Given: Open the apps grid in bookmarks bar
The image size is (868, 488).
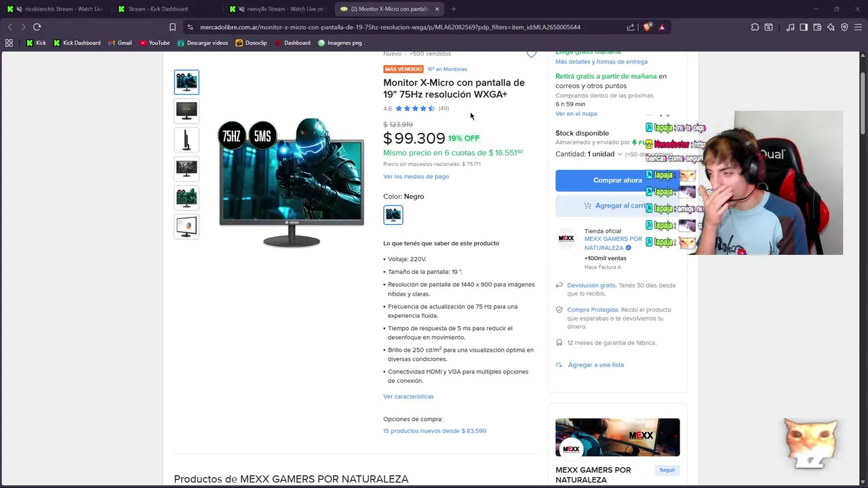Looking at the screenshot, I should 9,43.
